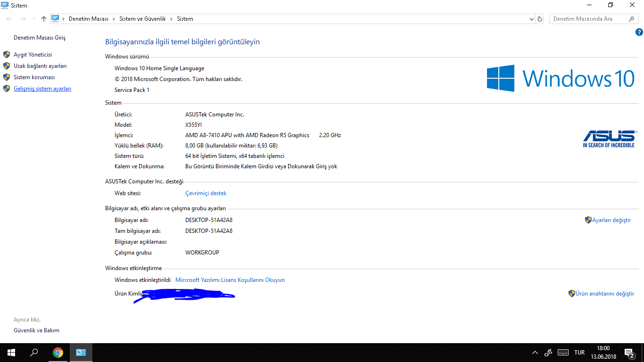The width and height of the screenshot is (644, 362).
Task: Click the text Windows 10 Home Single Language
Action: (x=159, y=68)
